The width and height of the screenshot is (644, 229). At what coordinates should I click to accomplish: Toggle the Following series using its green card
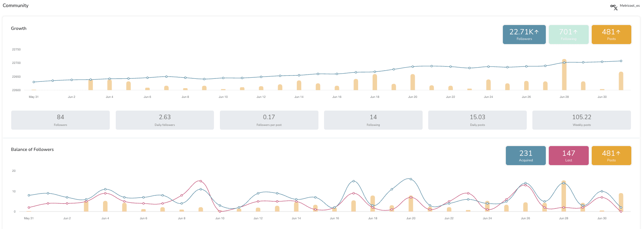click(568, 34)
